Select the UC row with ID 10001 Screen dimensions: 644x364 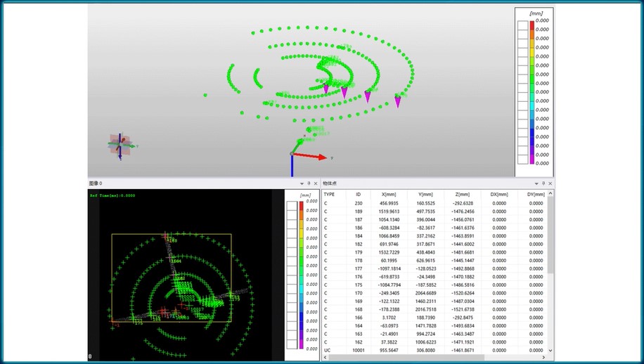(359, 349)
